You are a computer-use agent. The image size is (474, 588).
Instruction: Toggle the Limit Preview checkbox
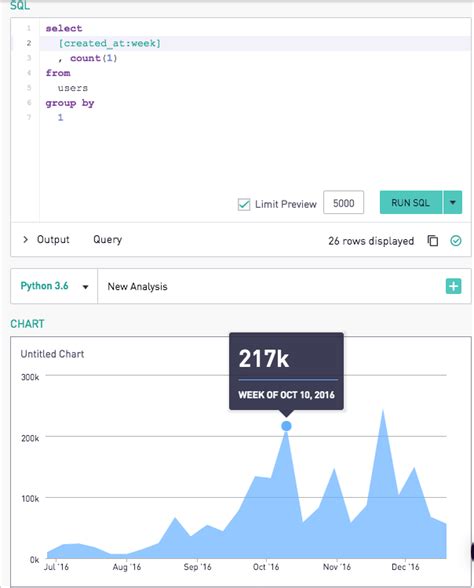(x=244, y=204)
